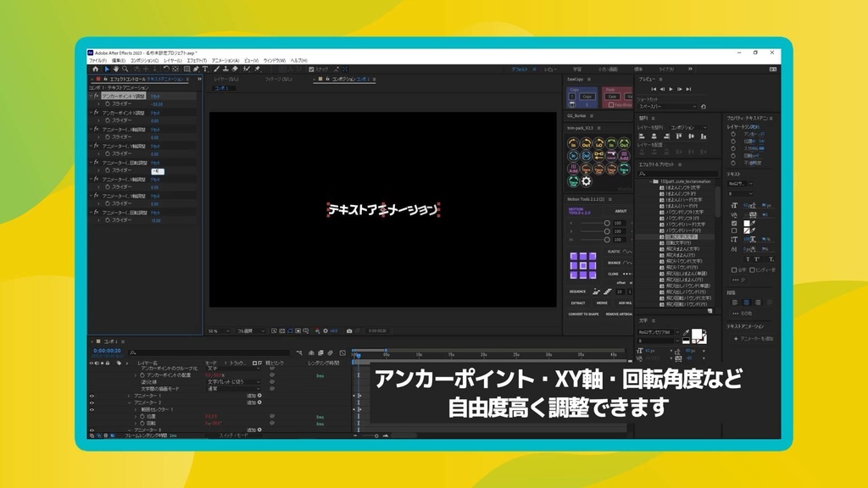Enable the 合字 checkbox in the character panel
The image size is (868, 488).
[732, 269]
